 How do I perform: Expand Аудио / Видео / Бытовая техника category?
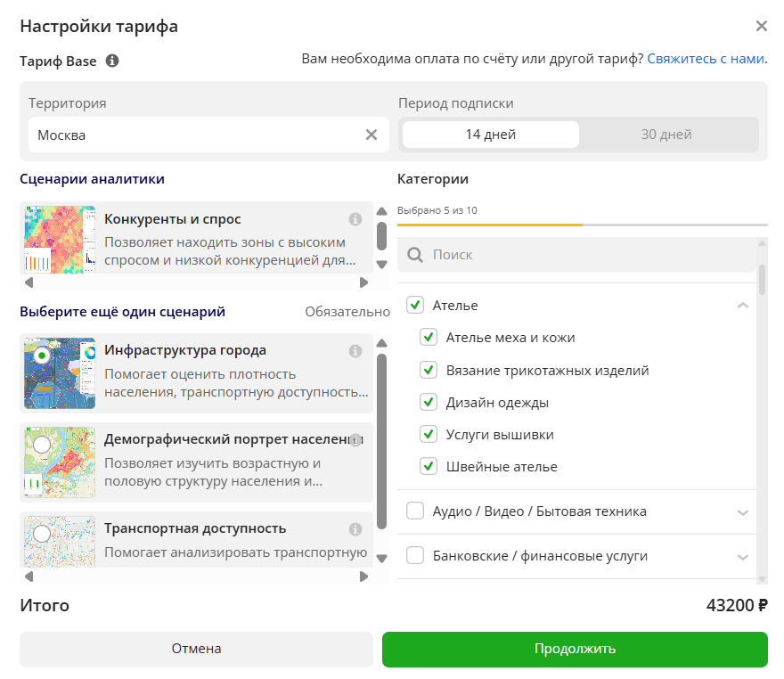(x=742, y=511)
